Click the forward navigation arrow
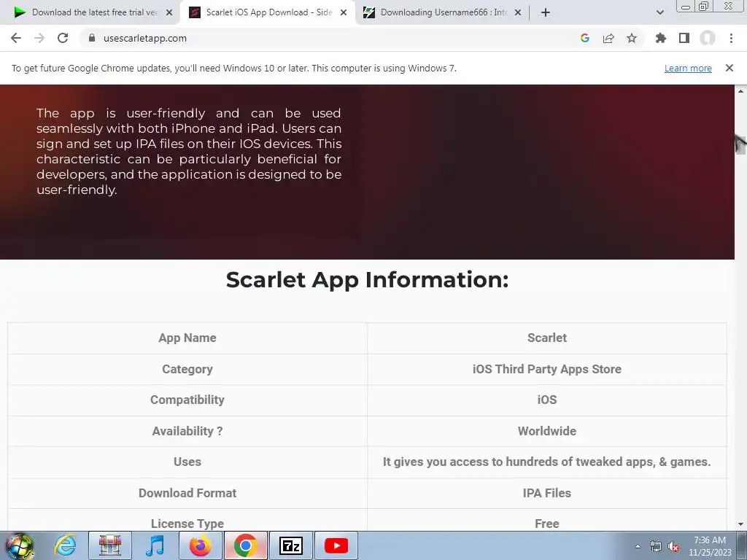Image resolution: width=747 pixels, height=560 pixels. tap(39, 38)
